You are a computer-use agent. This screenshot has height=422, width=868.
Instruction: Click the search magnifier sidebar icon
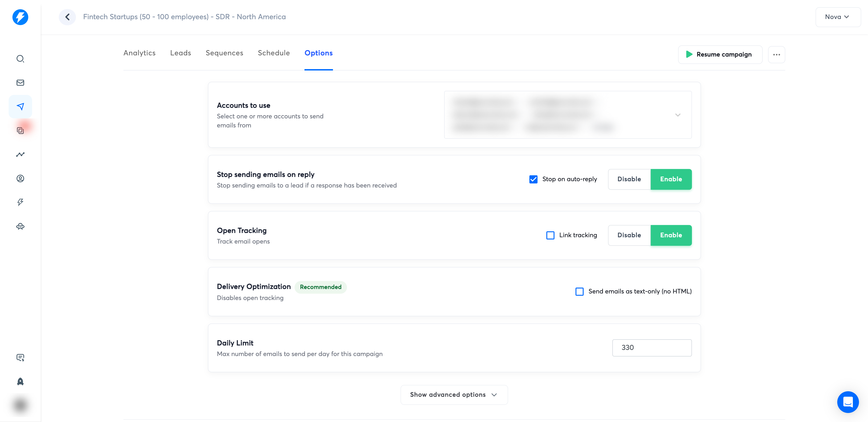tap(20, 59)
